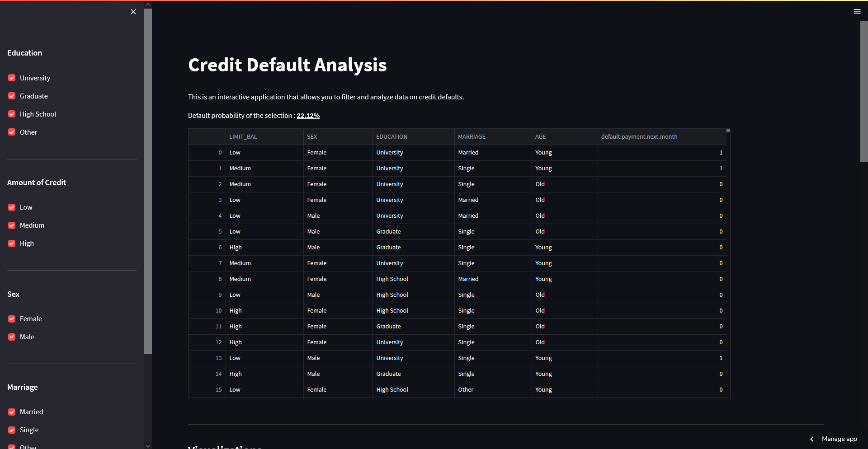
Task: Uncheck the University education filter
Action: click(x=11, y=78)
